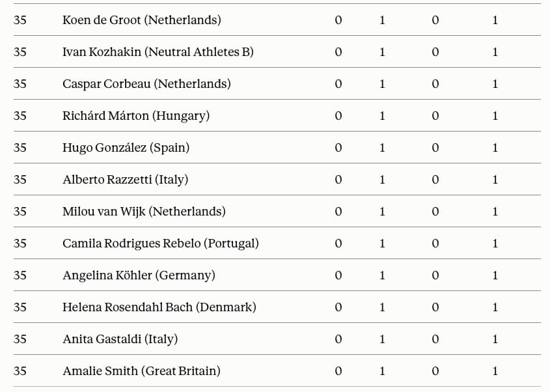Select the Koen de Groot (Netherlands) row

[277, 20]
